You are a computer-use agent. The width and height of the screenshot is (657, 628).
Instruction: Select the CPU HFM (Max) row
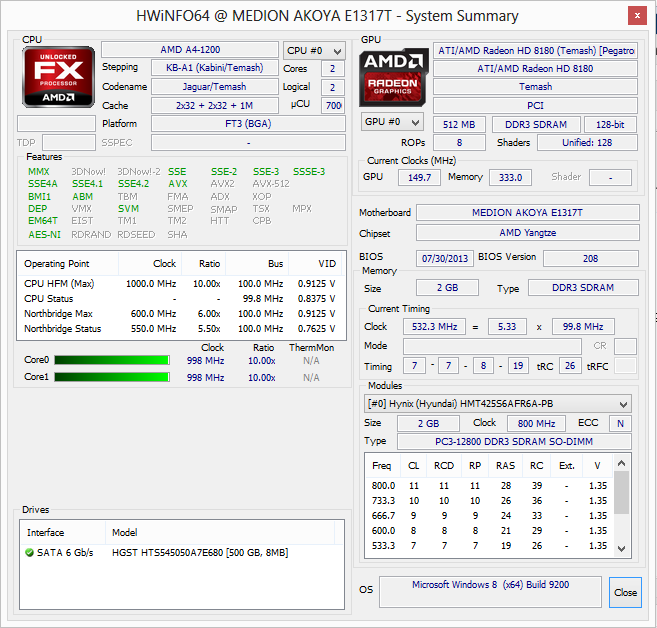[181, 284]
